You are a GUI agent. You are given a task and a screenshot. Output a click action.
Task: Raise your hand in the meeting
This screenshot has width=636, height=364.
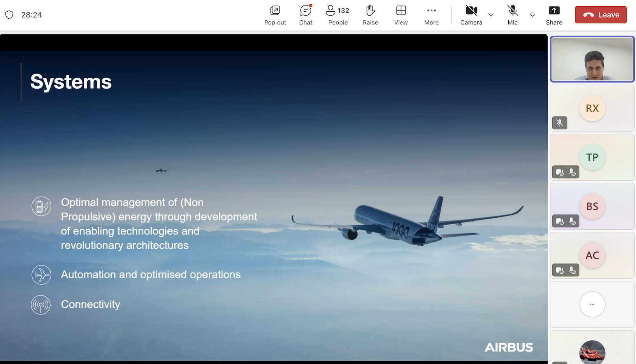coord(370,15)
